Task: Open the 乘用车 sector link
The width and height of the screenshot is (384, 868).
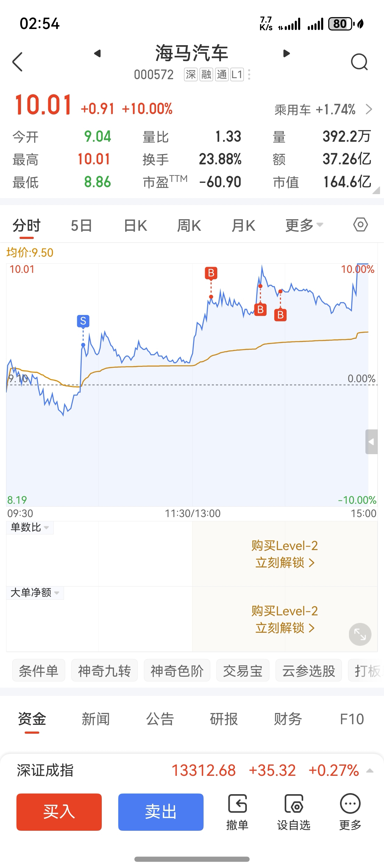Action: (323, 110)
